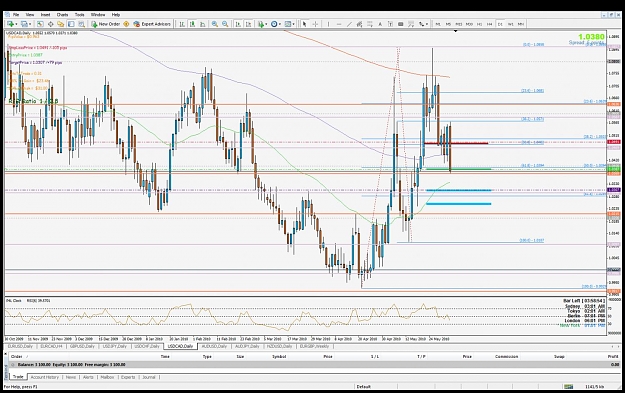The image size is (625, 393).
Task: Select the horizontal line tool
Action: (x=339, y=24)
